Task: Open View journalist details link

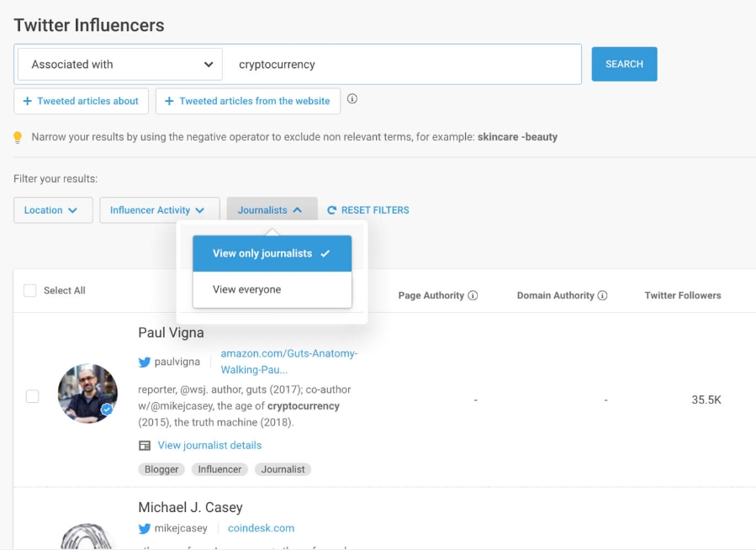Action: point(209,446)
